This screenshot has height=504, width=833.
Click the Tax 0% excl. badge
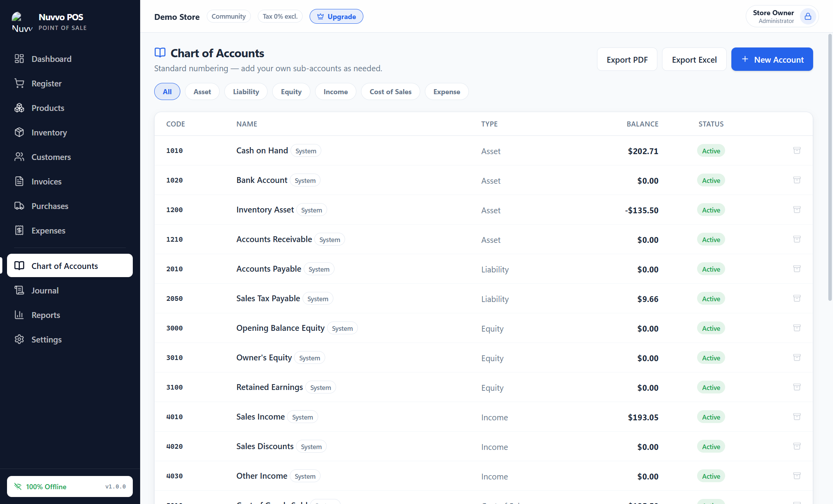[x=280, y=16]
